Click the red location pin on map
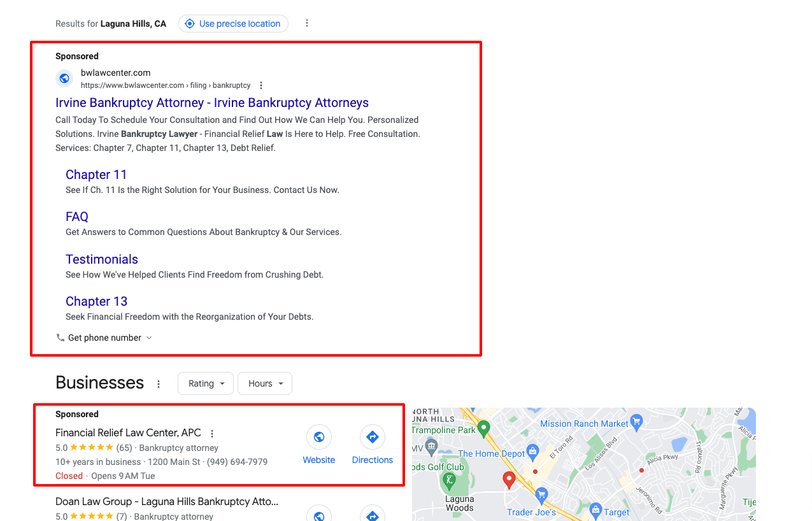This screenshot has height=521, width=812. pyautogui.click(x=509, y=480)
